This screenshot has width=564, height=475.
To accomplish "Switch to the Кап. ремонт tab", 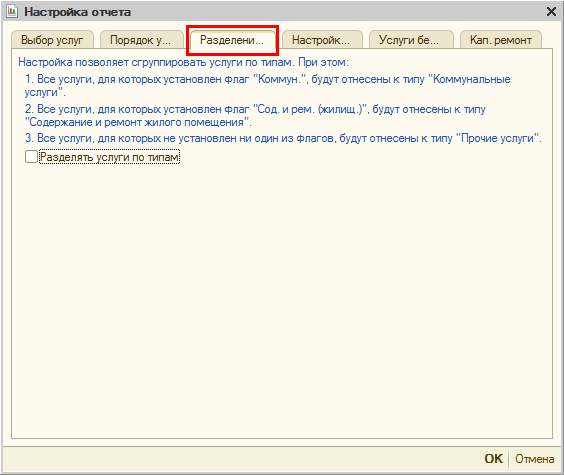I will tap(501, 40).
